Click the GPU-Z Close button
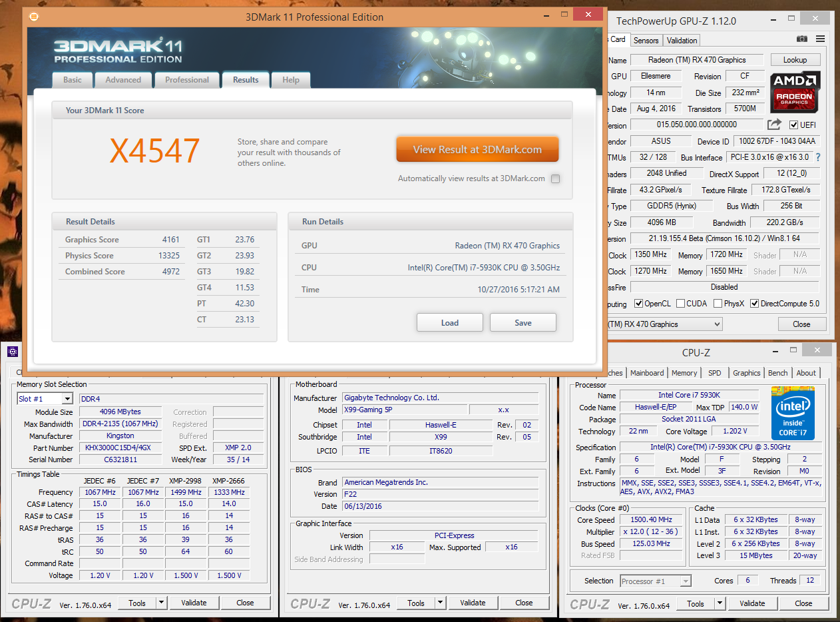 click(x=801, y=324)
